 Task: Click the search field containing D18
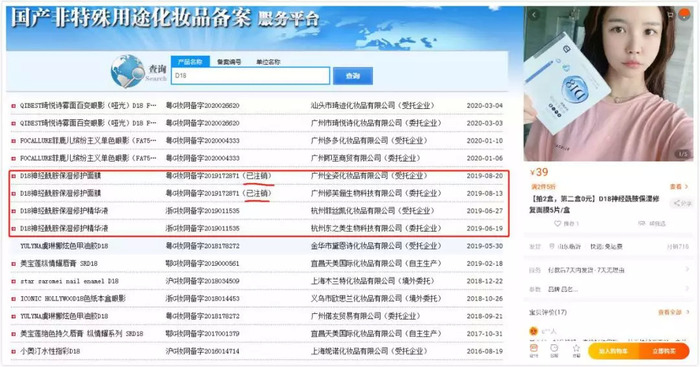point(250,75)
